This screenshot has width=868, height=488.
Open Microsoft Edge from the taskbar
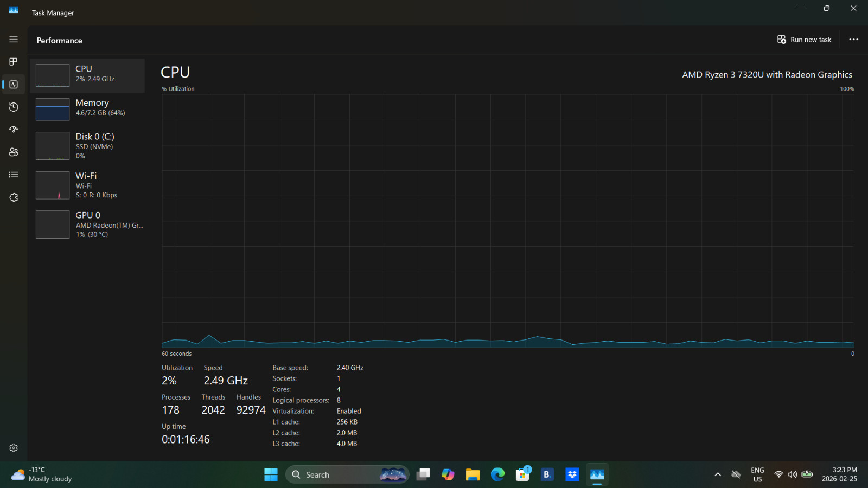coord(497,474)
